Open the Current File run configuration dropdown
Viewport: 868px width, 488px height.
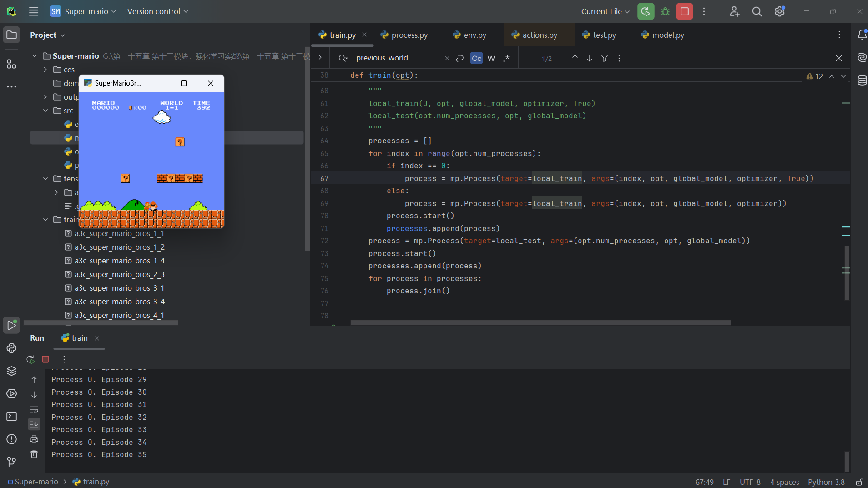[x=605, y=11]
